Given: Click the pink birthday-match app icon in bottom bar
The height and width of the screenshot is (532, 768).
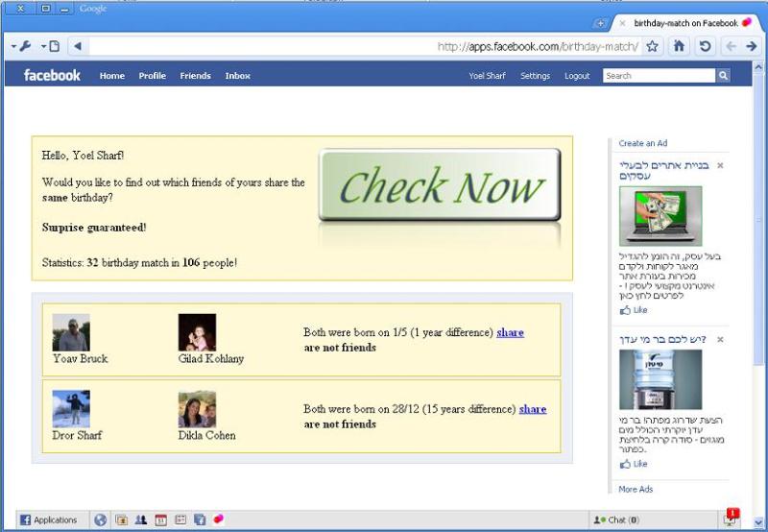Looking at the screenshot, I should tap(219, 519).
